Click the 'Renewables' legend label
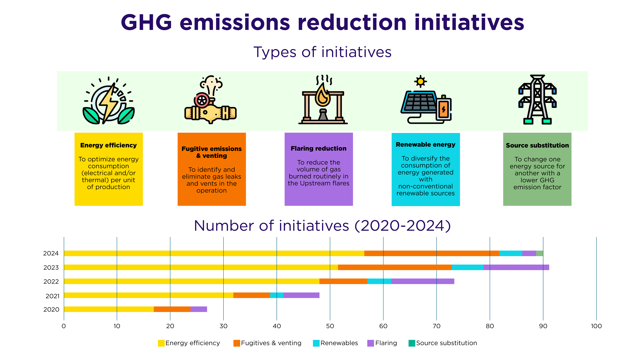644x362 pixels. pos(339,343)
